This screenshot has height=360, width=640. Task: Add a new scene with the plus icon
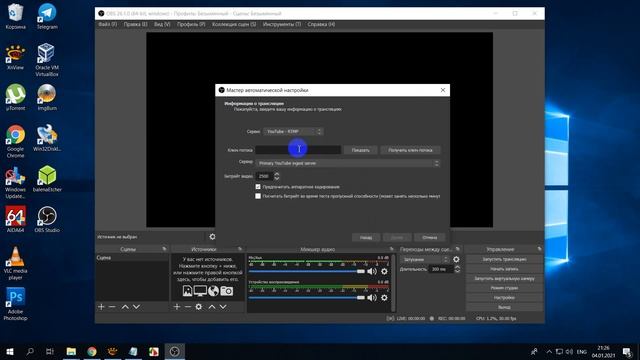[101, 307]
